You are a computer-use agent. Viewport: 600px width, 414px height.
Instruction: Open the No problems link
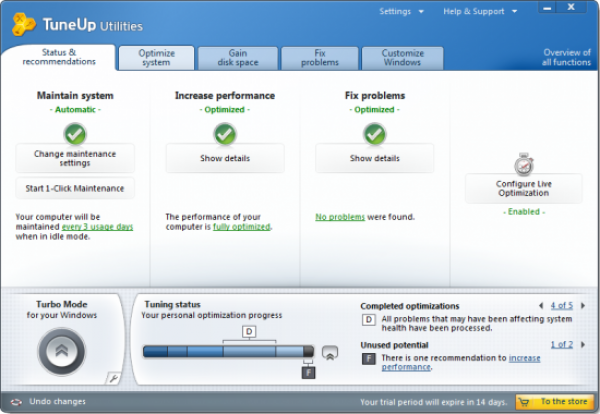(x=340, y=217)
